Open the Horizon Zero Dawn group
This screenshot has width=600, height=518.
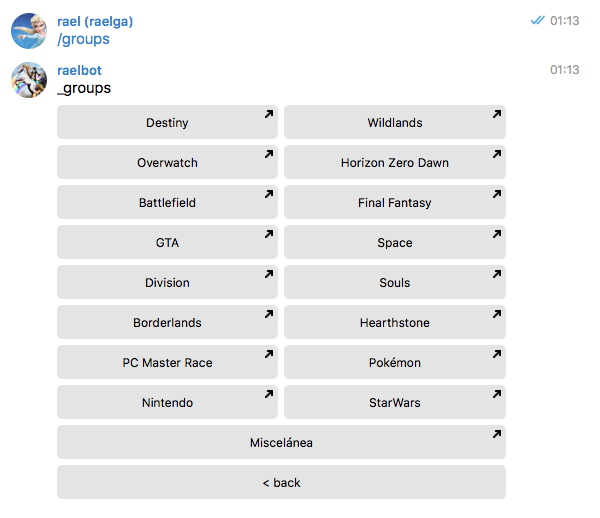tap(394, 163)
